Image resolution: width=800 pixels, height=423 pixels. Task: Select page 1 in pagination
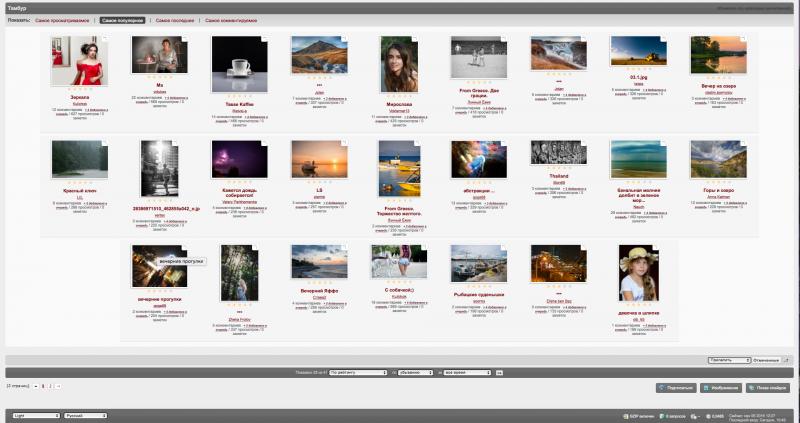43,386
